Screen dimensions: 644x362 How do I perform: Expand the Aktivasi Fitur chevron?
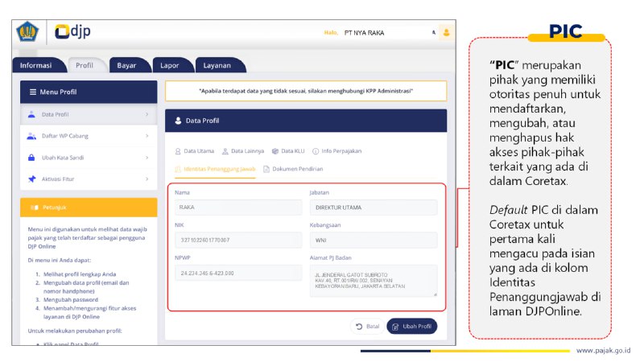147,179
